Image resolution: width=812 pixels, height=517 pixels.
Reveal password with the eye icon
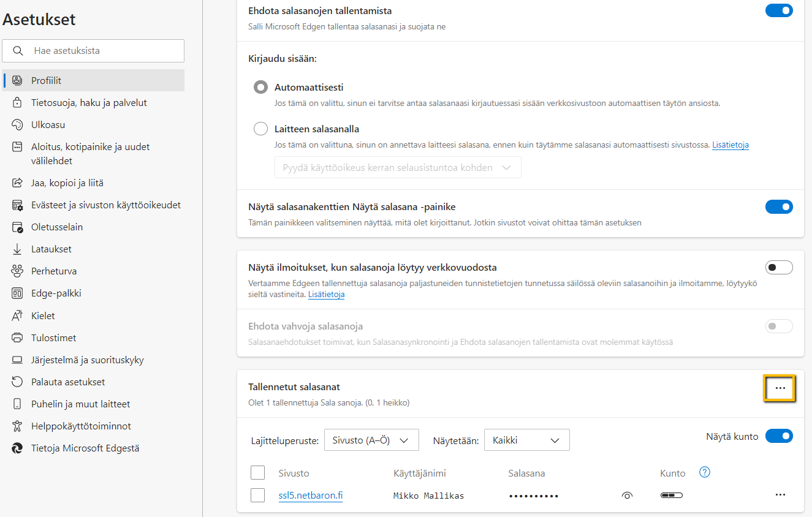tap(627, 496)
